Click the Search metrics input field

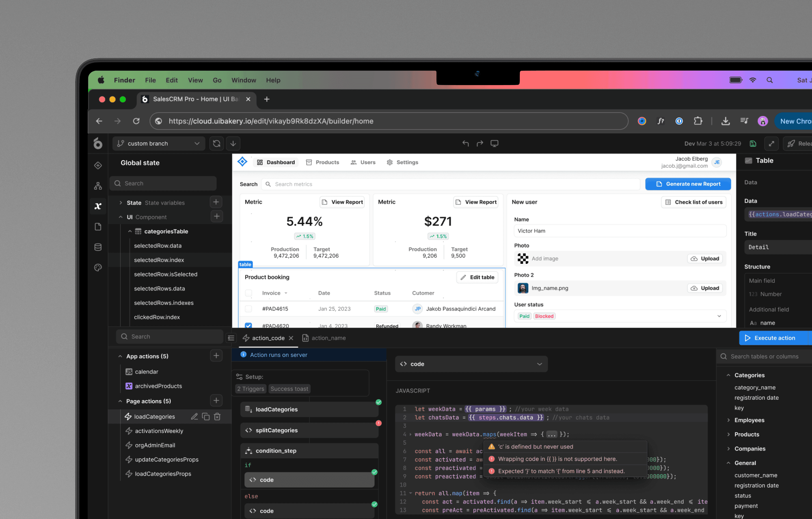click(452, 184)
